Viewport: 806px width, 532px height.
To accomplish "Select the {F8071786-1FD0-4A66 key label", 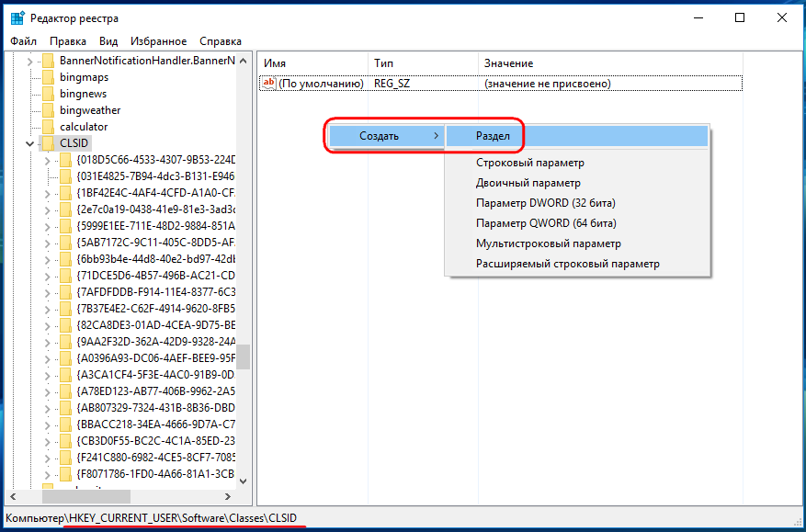I will pyautogui.click(x=155, y=474).
